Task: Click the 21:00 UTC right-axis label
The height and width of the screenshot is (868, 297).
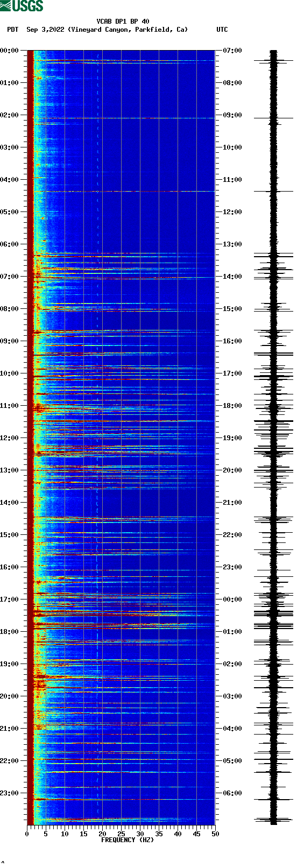Action: point(232,503)
